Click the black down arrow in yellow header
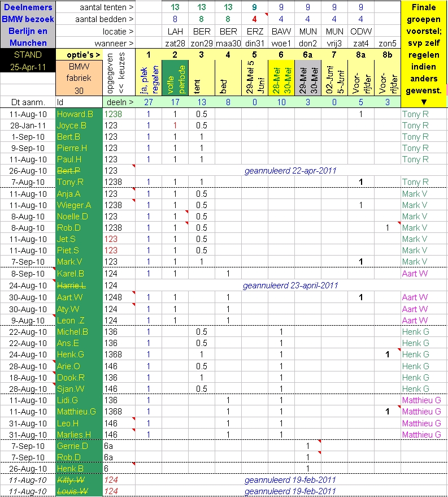The image size is (448, 497). click(424, 102)
